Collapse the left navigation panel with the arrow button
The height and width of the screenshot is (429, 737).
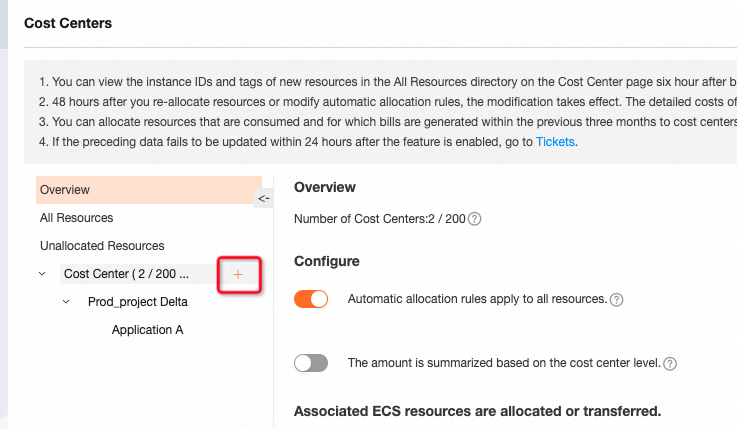(264, 198)
